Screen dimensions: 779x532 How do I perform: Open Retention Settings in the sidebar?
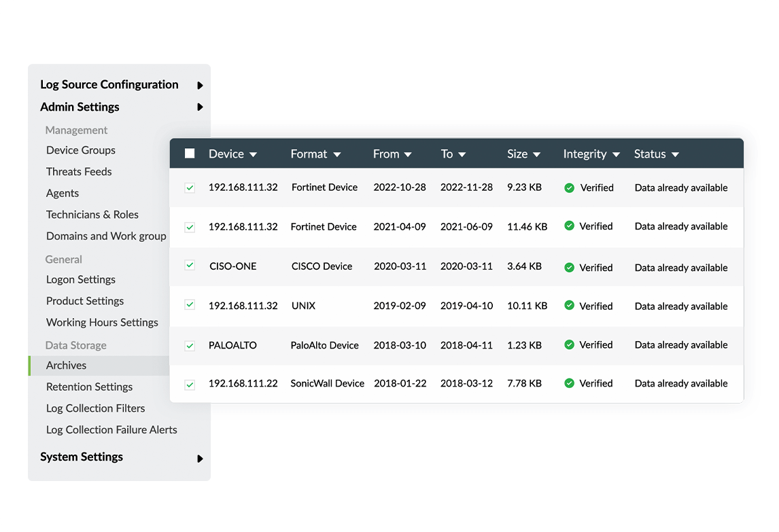coord(89,387)
